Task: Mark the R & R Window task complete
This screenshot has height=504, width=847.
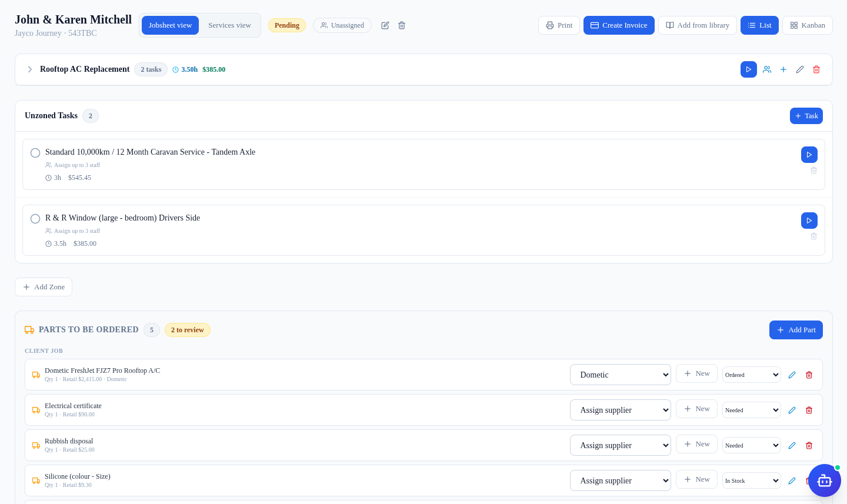Action: 35,219
